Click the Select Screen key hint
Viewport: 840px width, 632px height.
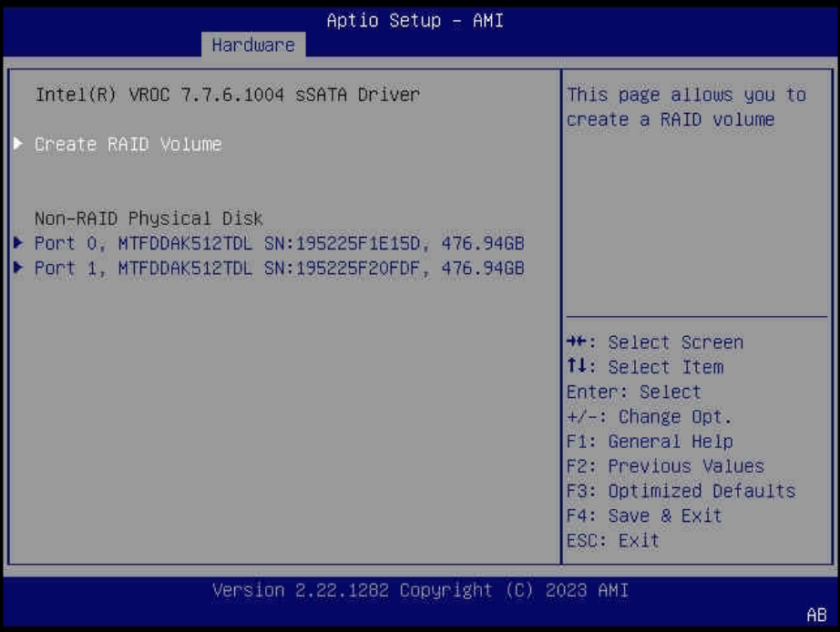pyautogui.click(x=655, y=342)
